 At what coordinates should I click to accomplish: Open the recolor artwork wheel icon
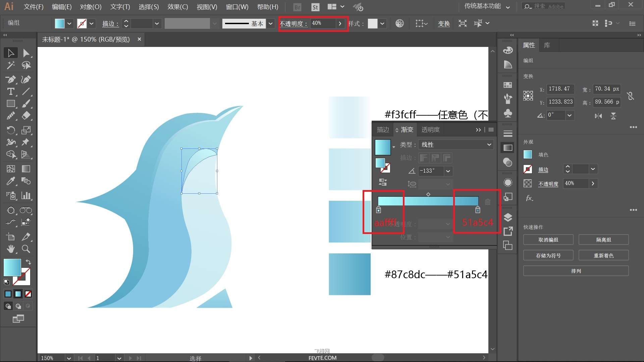[399, 23]
